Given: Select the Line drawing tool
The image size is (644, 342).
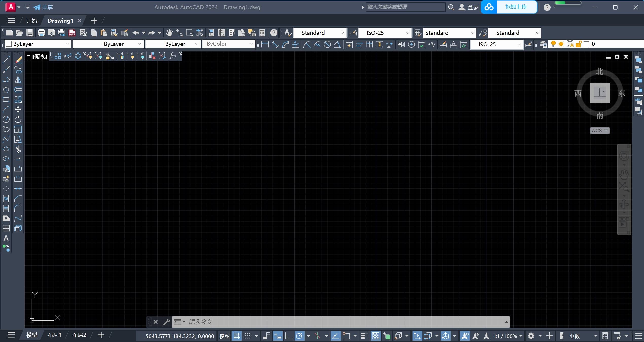Looking at the screenshot, I should [x=6, y=60].
